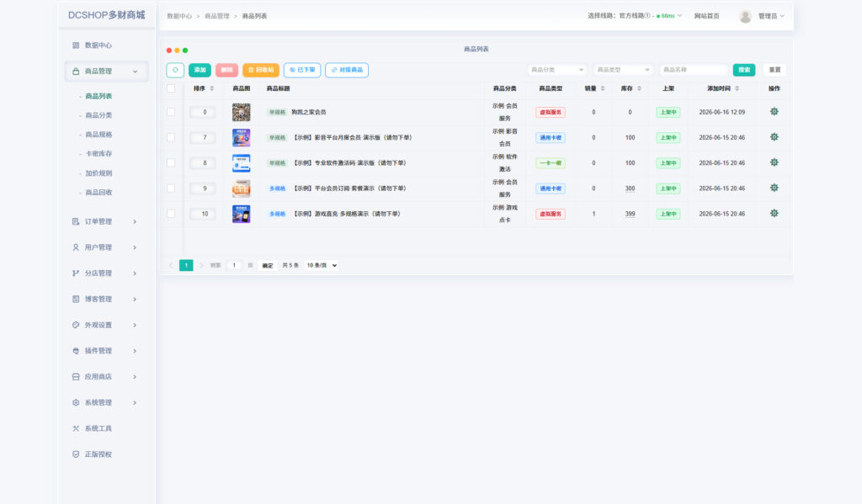Viewport: 862px width, 504px height.
Task: Click the product thumbnail for 游戏直充
Action: tap(242, 214)
